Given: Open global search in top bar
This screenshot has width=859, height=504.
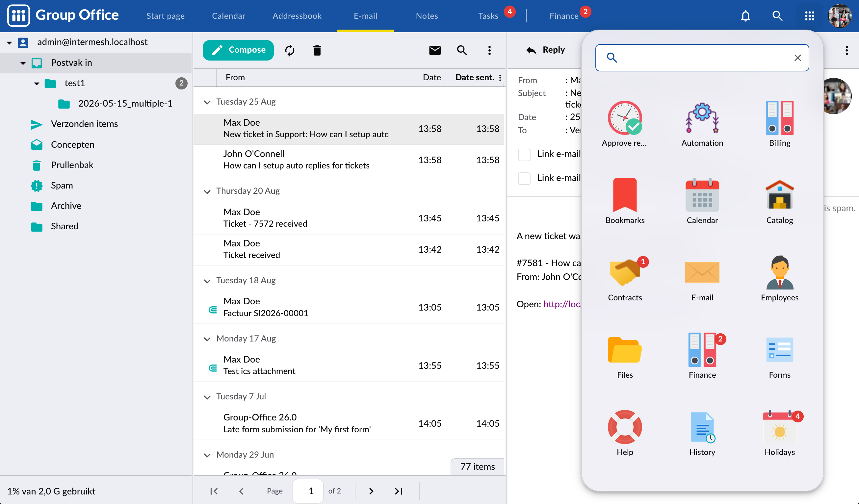Looking at the screenshot, I should click(x=777, y=16).
